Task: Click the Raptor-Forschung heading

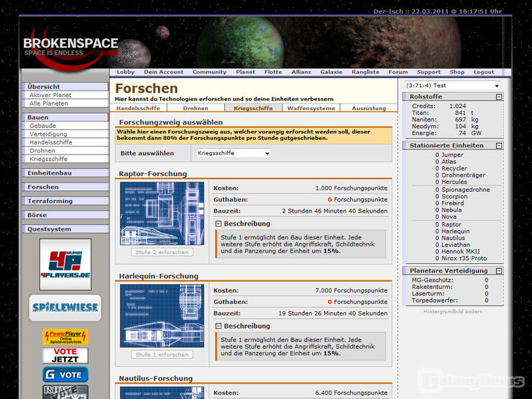Action: [x=152, y=174]
